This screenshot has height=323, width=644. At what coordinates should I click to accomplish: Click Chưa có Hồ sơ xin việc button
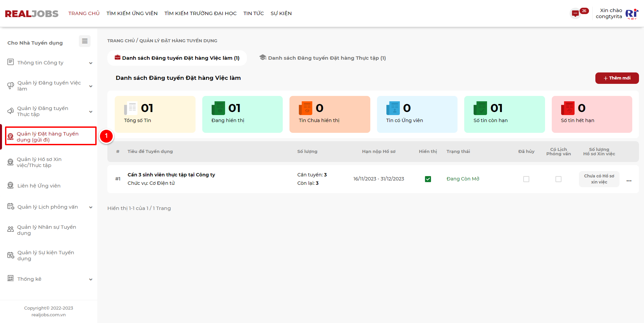(x=599, y=179)
